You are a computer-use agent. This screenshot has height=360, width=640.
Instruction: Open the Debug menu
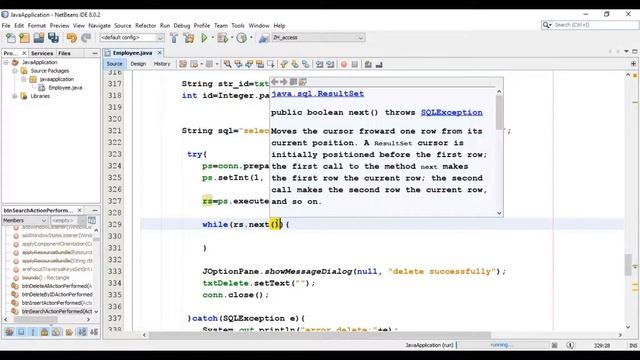(182, 25)
